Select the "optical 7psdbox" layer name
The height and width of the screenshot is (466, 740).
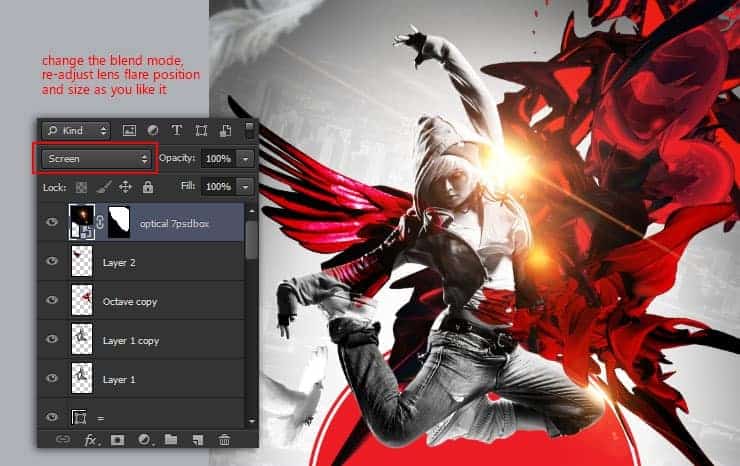[x=174, y=224]
